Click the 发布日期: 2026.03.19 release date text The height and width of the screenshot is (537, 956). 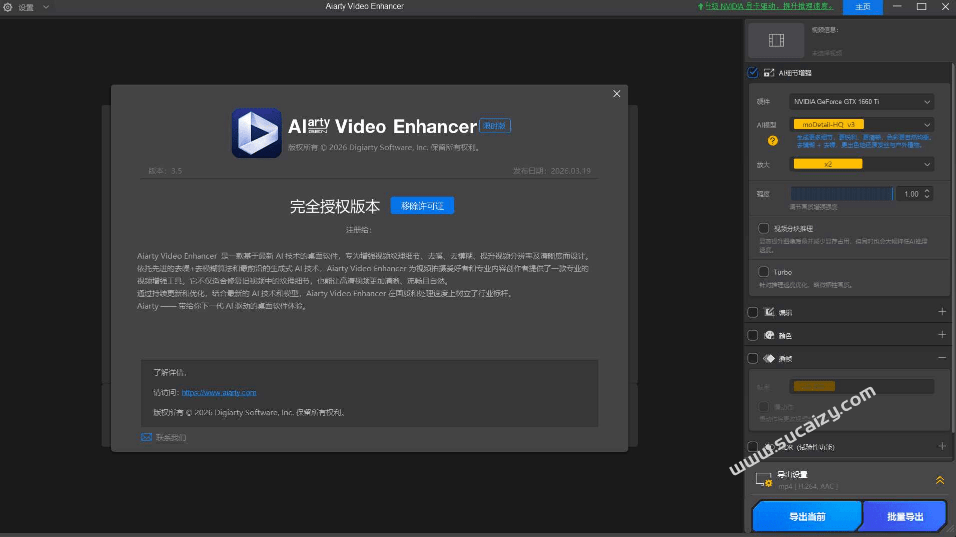point(552,171)
